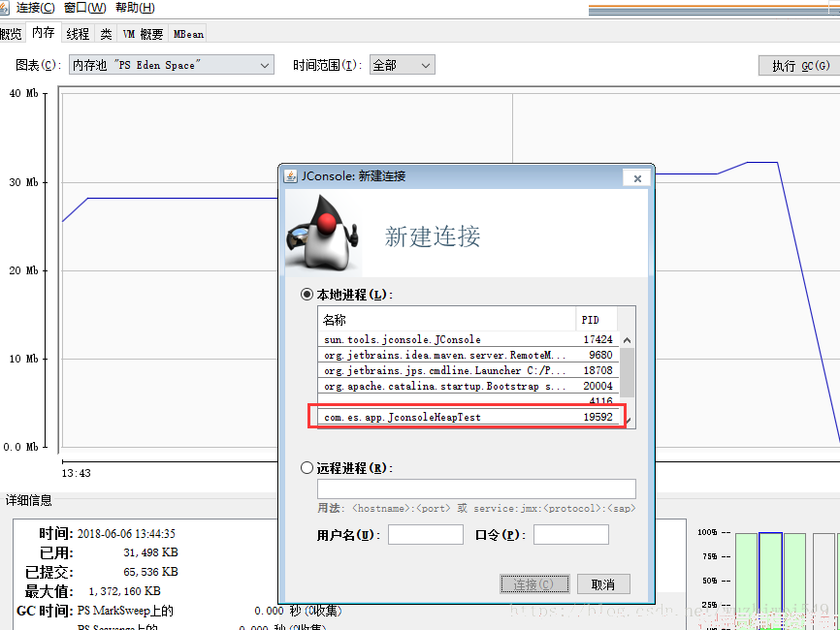This screenshot has height=630, width=840.
Task: Click the 最大值 value 1,372,160 KB
Action: [x=125, y=591]
